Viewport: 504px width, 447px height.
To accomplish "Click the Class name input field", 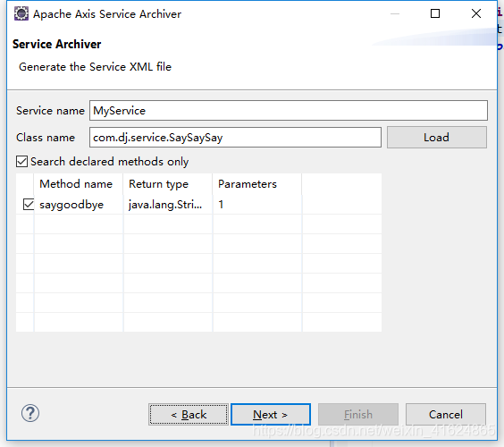I will click(235, 138).
